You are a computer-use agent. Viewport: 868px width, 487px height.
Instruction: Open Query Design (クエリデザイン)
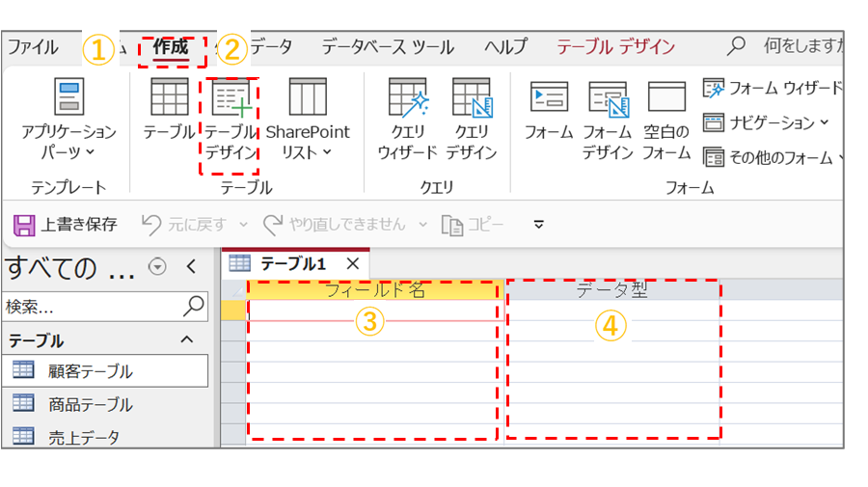[472, 120]
